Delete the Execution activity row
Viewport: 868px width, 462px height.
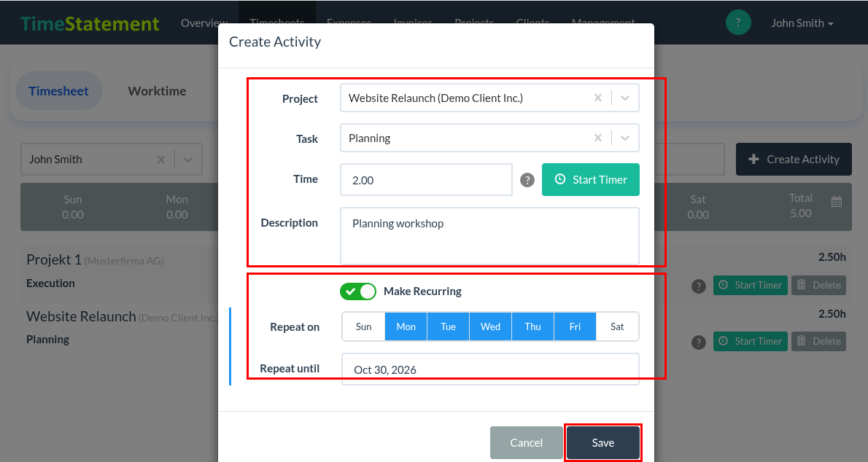(x=818, y=285)
